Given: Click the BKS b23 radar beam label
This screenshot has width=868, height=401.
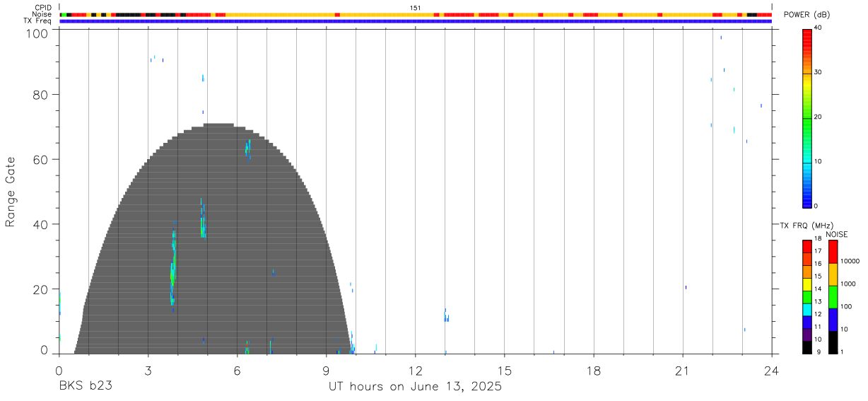Looking at the screenshot, I should pos(86,387).
